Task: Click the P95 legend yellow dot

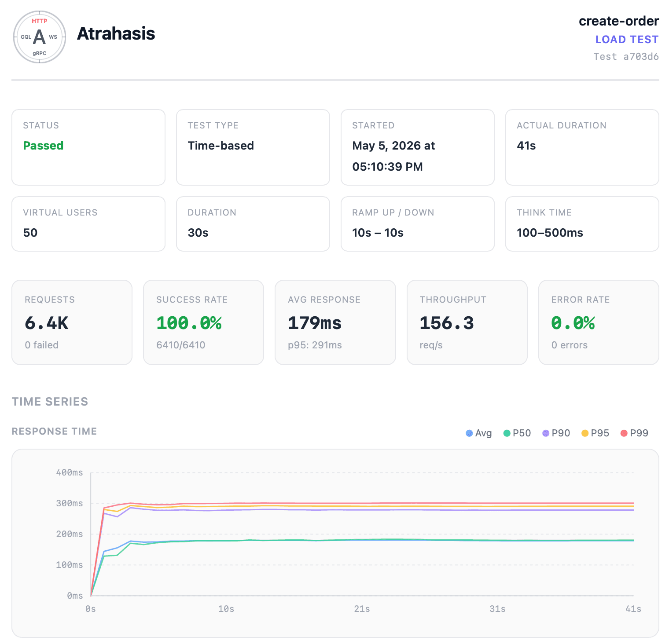Action: (x=585, y=433)
